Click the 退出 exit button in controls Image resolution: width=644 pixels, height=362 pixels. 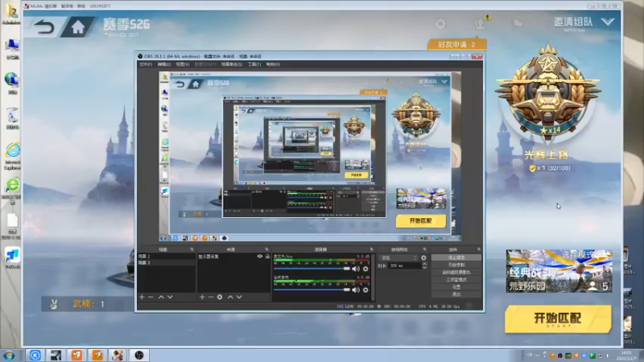pos(456,294)
